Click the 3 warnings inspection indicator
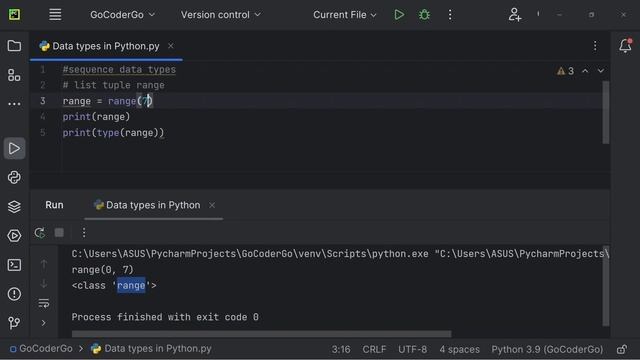 tap(566, 71)
